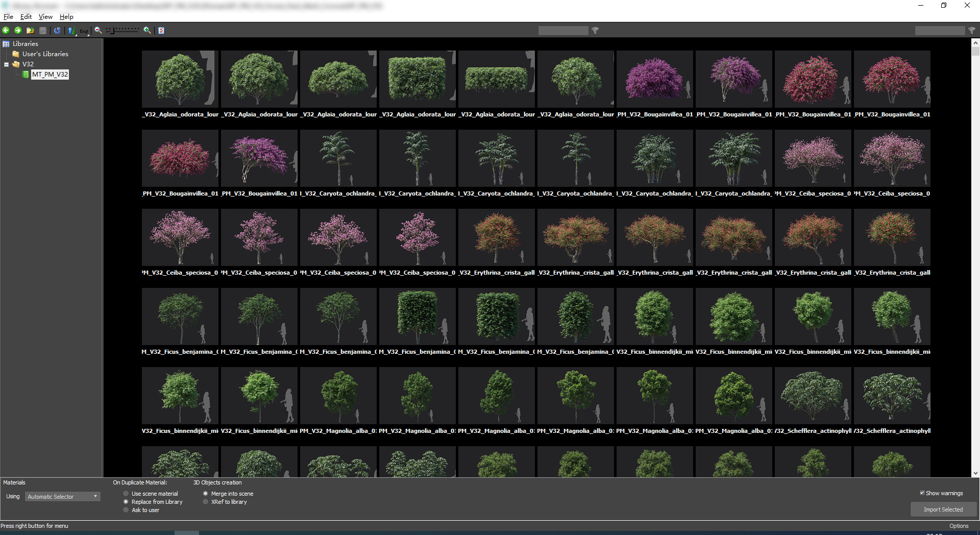Click the funnel filter icon near search box
This screenshot has width=980, height=535.
pyautogui.click(x=595, y=31)
